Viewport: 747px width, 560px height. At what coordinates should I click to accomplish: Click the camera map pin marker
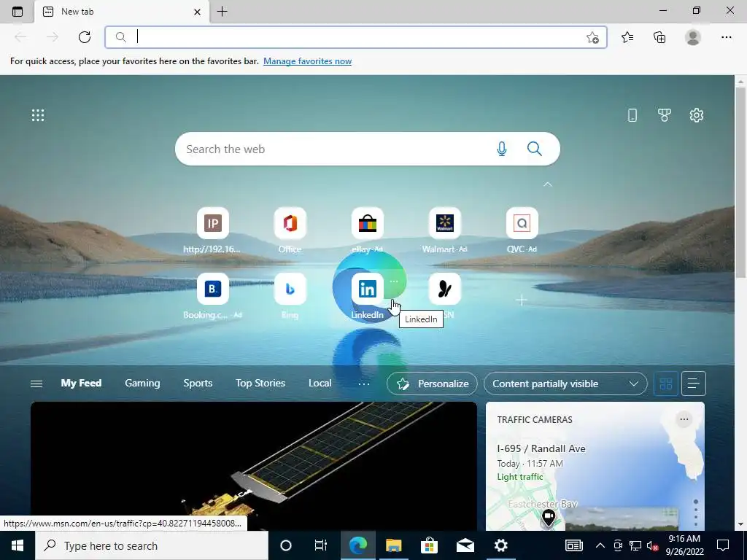point(549,518)
